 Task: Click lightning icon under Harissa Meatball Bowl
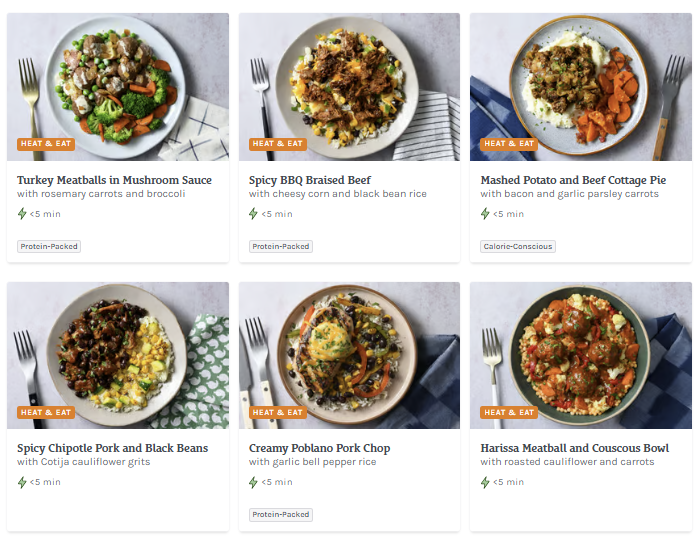[485, 482]
